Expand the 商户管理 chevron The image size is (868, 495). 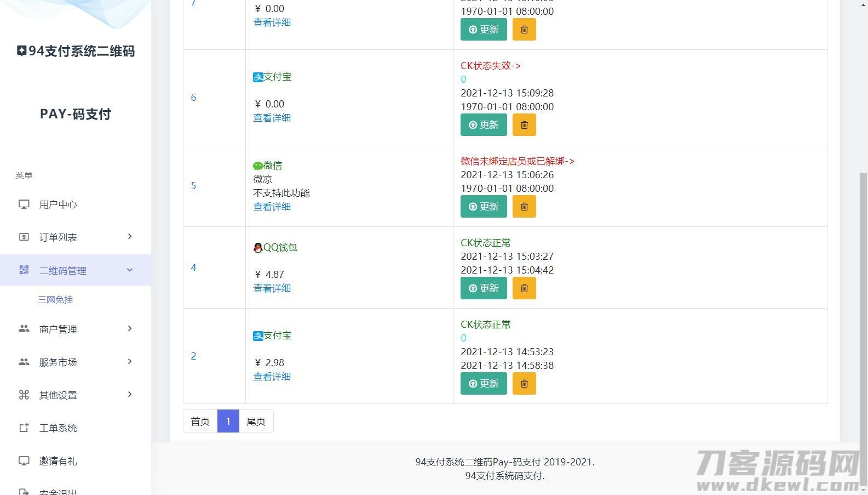pos(130,329)
